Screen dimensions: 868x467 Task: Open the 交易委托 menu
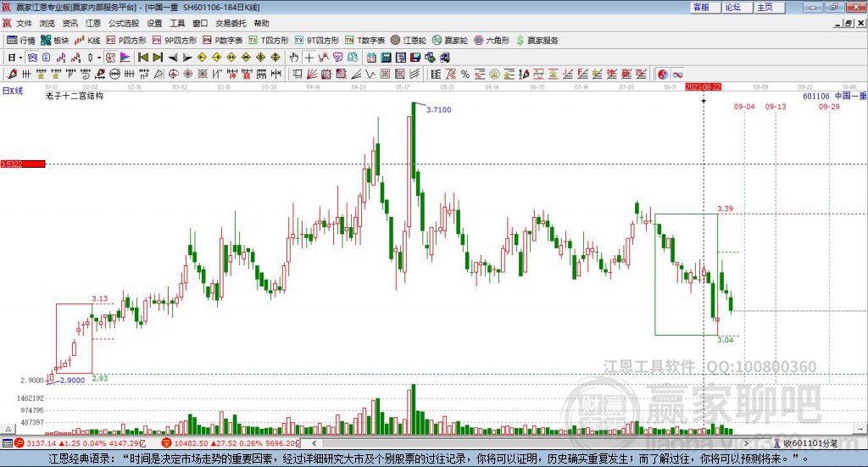pos(231,23)
